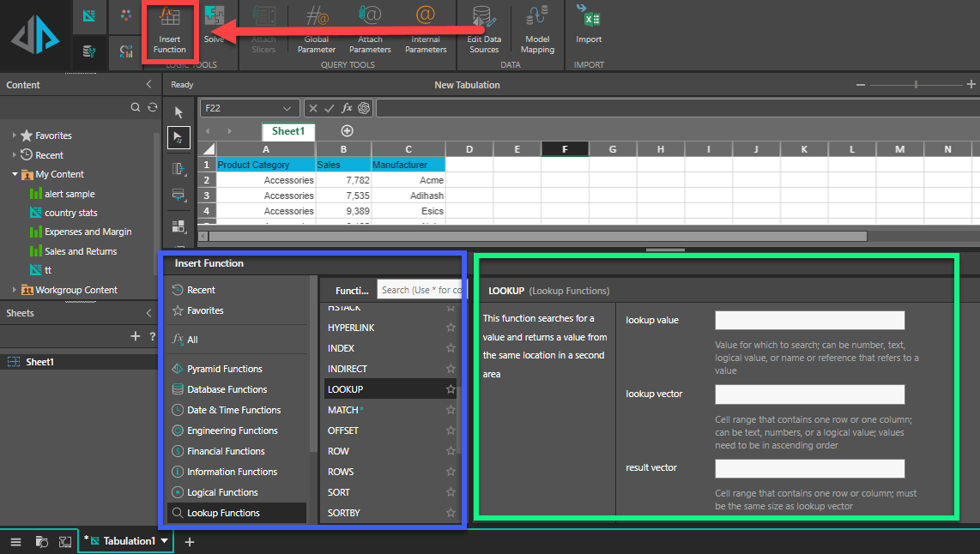Expand the Workgroup Content folder
Viewport: 980px width, 554px height.
(x=15, y=290)
